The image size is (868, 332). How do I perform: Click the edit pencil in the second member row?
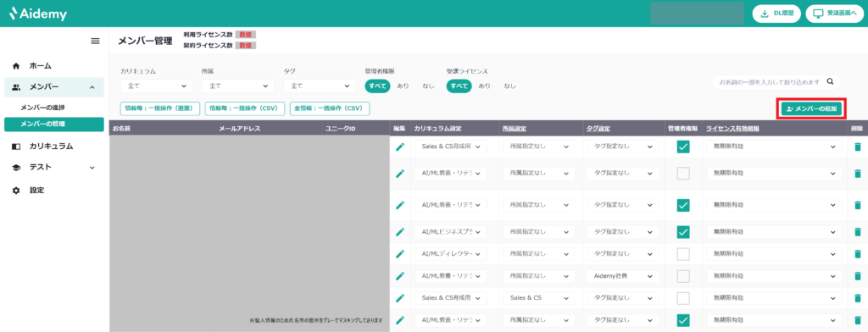pos(400,174)
